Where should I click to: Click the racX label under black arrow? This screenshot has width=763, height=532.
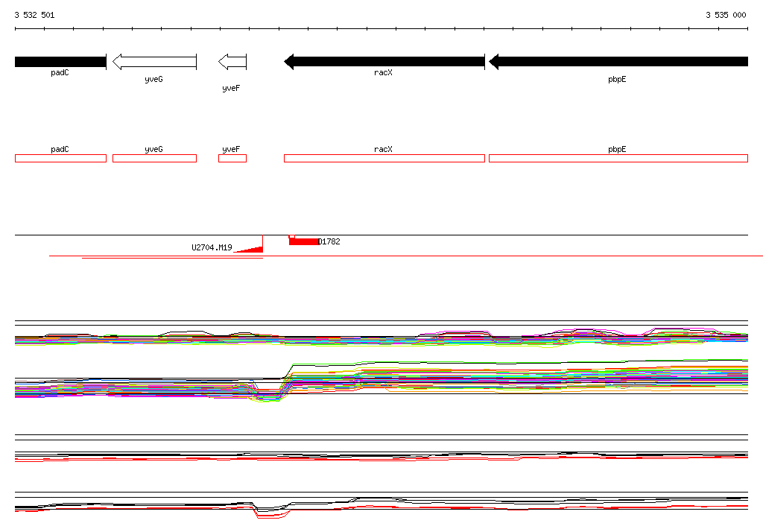pos(383,73)
